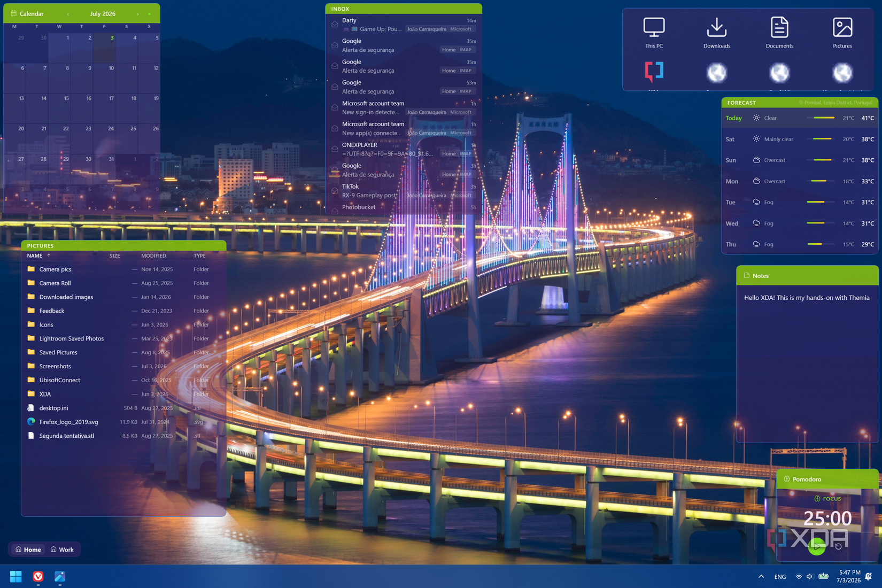Open the Feedback folder
This screenshot has width=882, height=588.
coord(123,311)
